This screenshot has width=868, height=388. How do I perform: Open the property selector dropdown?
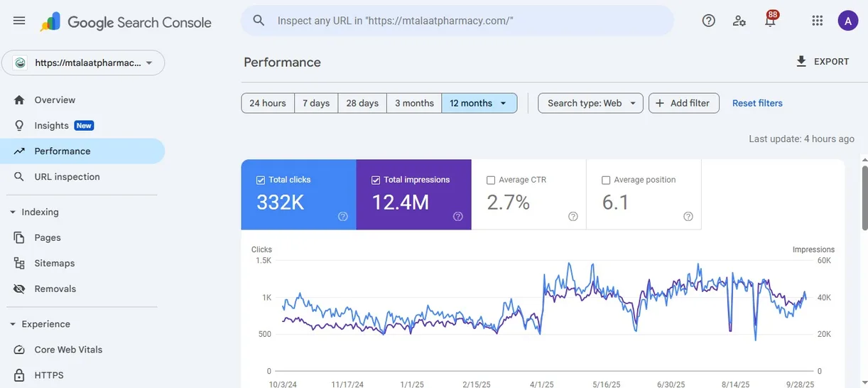point(83,63)
